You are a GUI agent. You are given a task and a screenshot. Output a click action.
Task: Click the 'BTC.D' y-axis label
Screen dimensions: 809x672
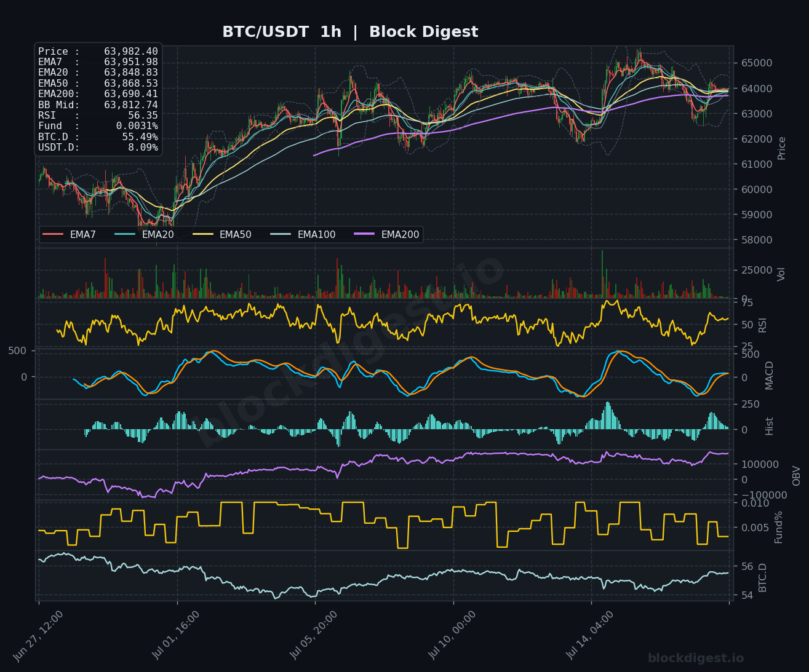pyautogui.click(x=763, y=577)
